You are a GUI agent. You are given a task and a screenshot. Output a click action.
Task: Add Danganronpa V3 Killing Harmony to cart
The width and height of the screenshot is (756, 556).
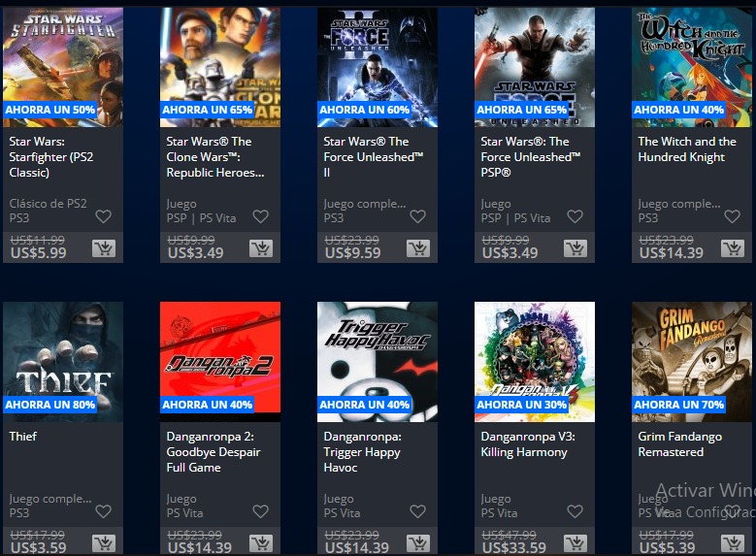pyautogui.click(x=575, y=543)
